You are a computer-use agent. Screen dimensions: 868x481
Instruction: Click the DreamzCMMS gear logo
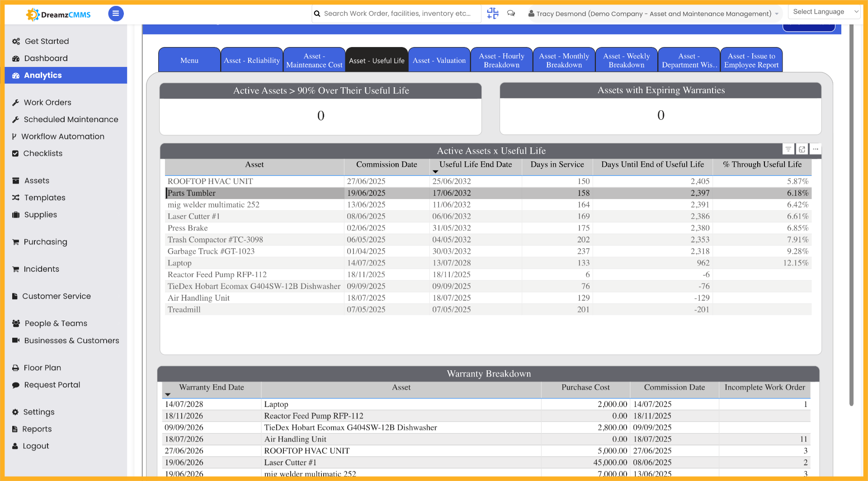32,14
